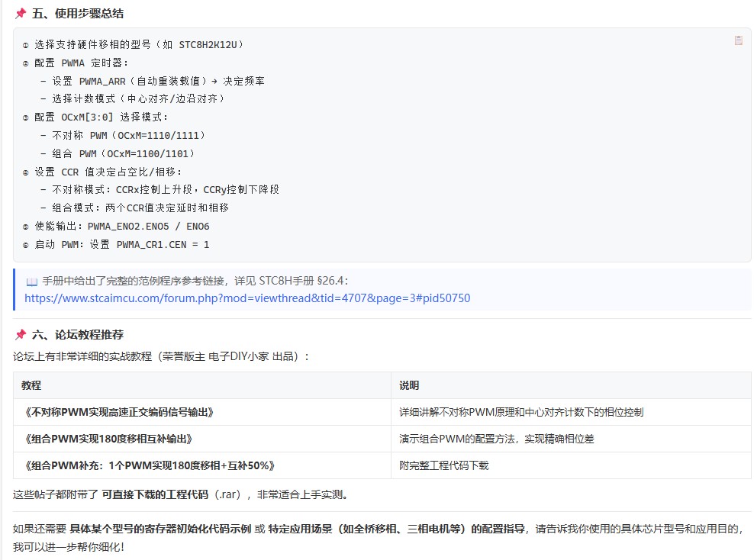Click line 不对称模式：CCRx控制上升段

point(160,189)
